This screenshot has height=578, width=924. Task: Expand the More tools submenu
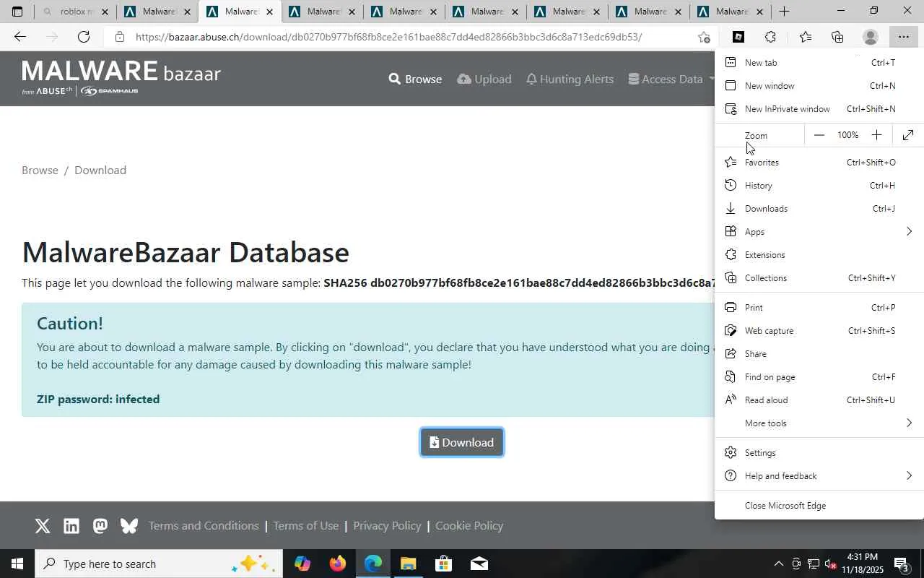click(x=819, y=423)
